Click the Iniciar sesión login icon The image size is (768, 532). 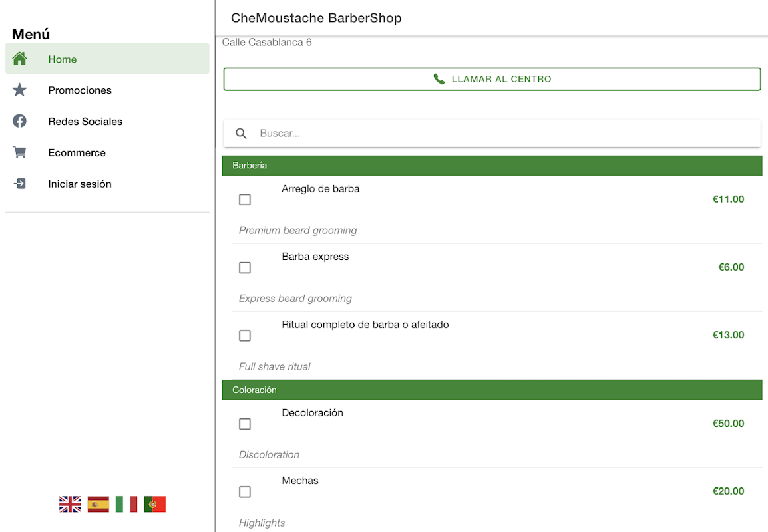[20, 184]
